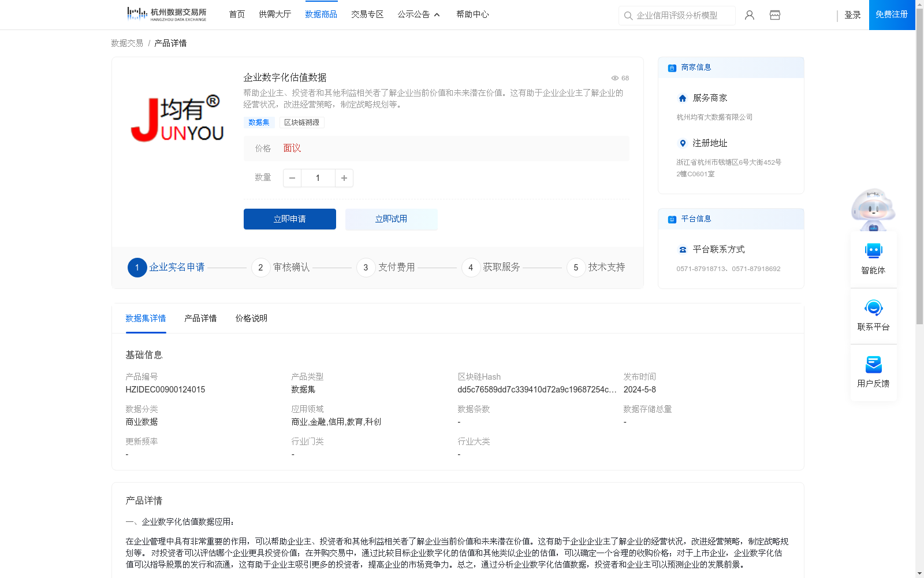Open 交易专区 in navigation
The width and height of the screenshot is (924, 578).
tap(367, 14)
